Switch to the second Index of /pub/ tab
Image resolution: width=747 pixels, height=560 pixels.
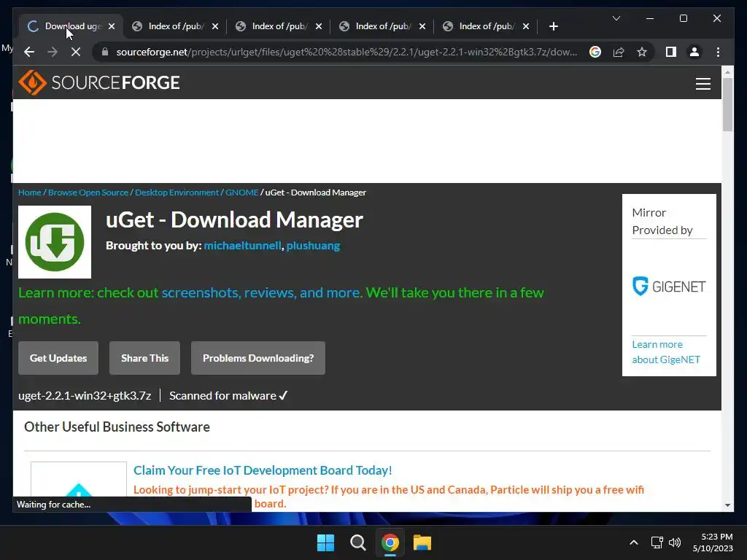pos(176,26)
